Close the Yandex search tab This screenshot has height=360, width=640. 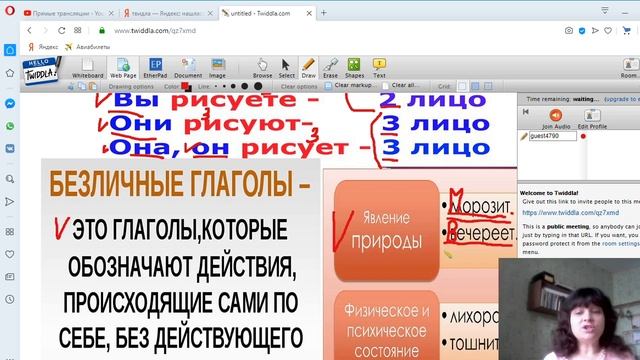(x=210, y=13)
